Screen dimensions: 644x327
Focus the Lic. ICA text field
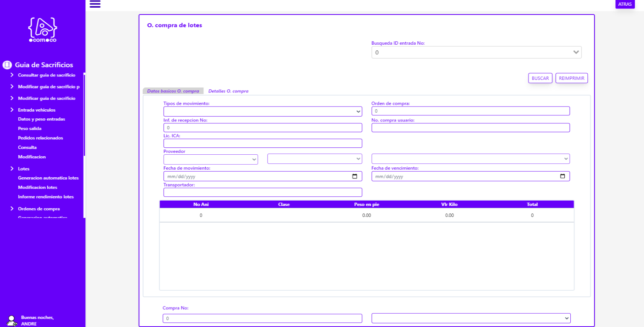pos(262,143)
